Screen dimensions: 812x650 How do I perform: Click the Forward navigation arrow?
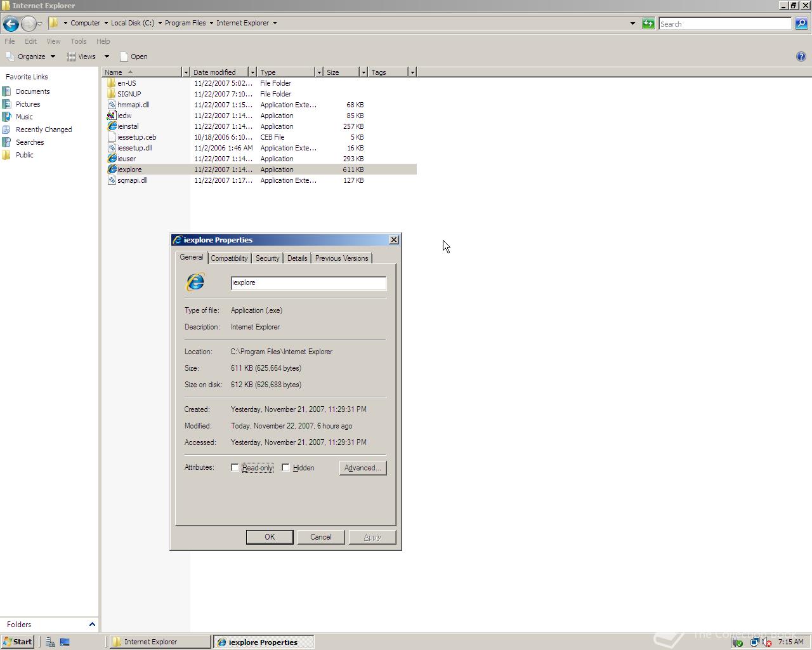point(29,24)
